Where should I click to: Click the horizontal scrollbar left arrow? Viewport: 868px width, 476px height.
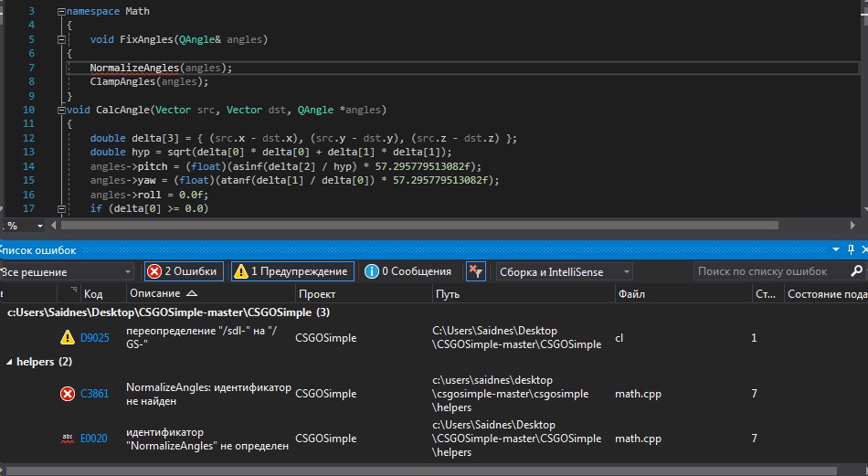tap(54, 226)
